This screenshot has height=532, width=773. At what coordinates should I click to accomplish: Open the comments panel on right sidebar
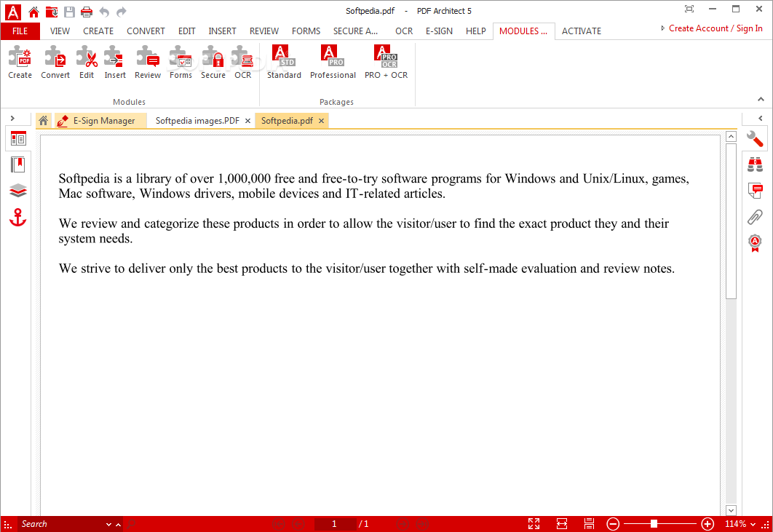(755, 191)
